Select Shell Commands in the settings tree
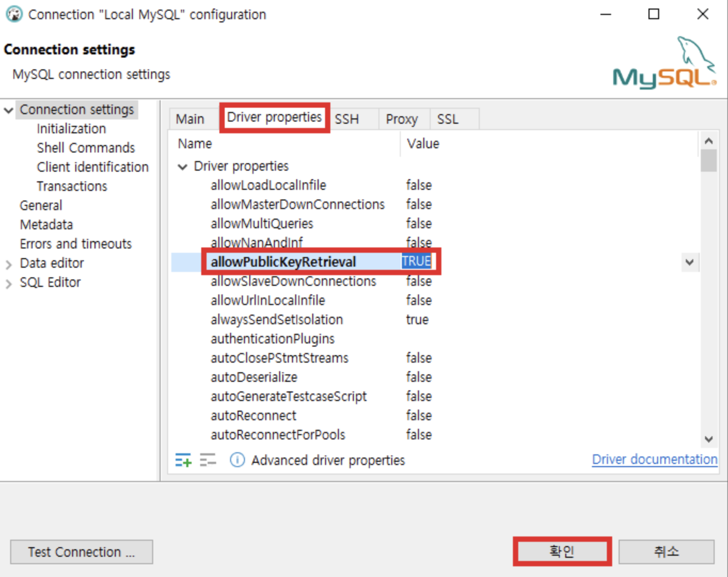 [x=86, y=148]
